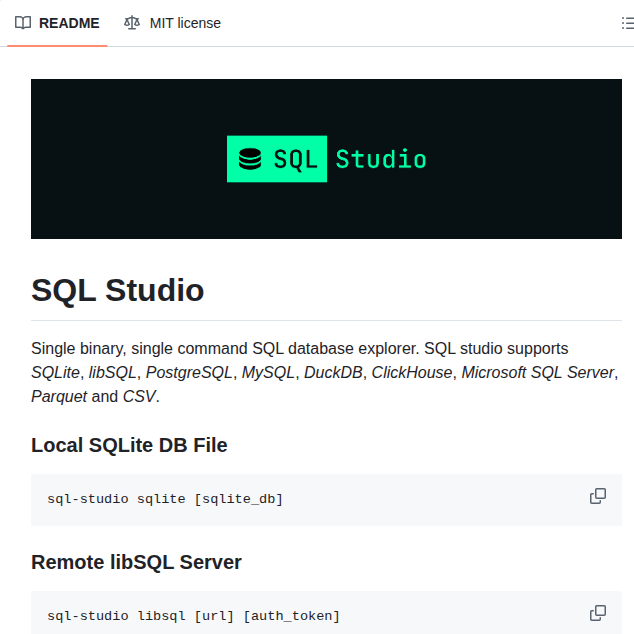Copy the sql-studio sqlite command
Screen dimensions: 634x634
[598, 496]
